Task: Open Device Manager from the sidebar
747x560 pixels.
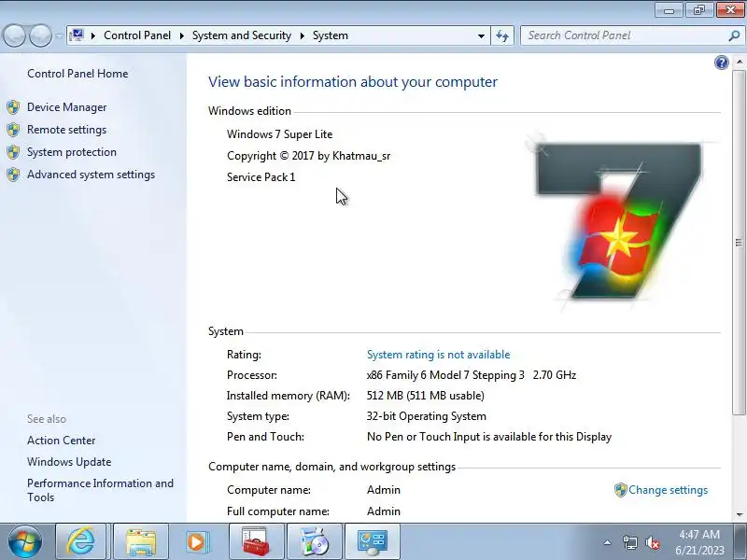Action: click(66, 107)
